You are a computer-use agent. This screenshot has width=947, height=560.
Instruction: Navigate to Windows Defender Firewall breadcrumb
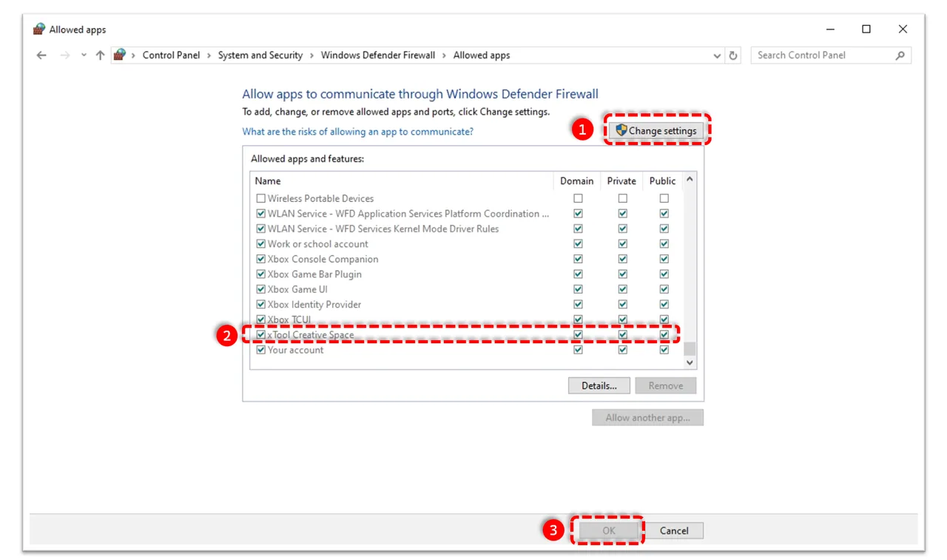378,55
